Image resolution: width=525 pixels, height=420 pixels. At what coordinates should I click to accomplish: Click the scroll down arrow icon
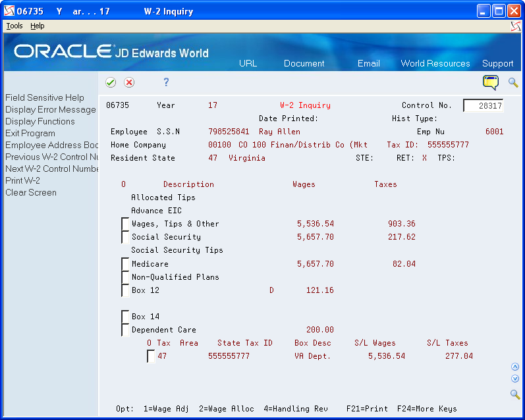click(x=515, y=379)
